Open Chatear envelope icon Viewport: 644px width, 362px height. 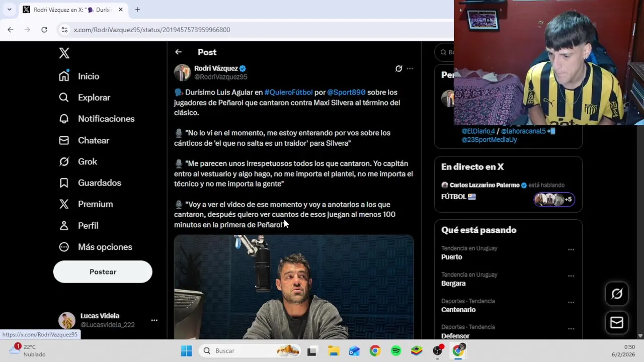tap(64, 140)
